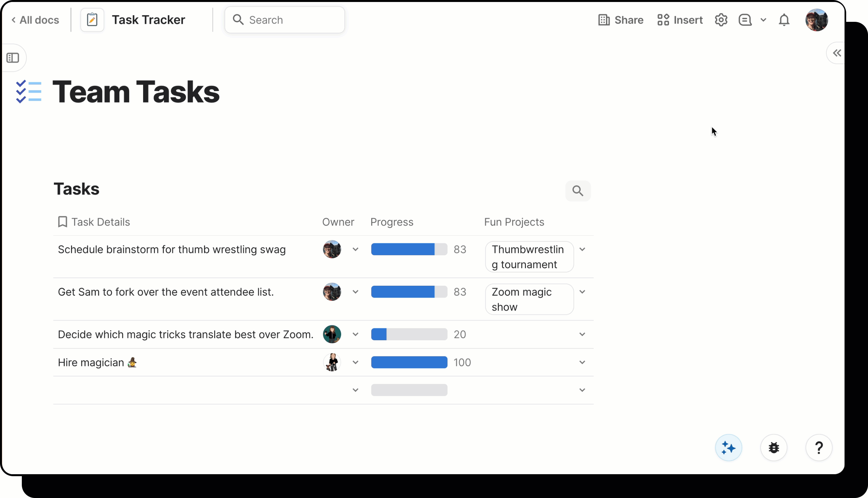This screenshot has height=498, width=868.
Task: Open the help question mark button
Action: pos(819,447)
